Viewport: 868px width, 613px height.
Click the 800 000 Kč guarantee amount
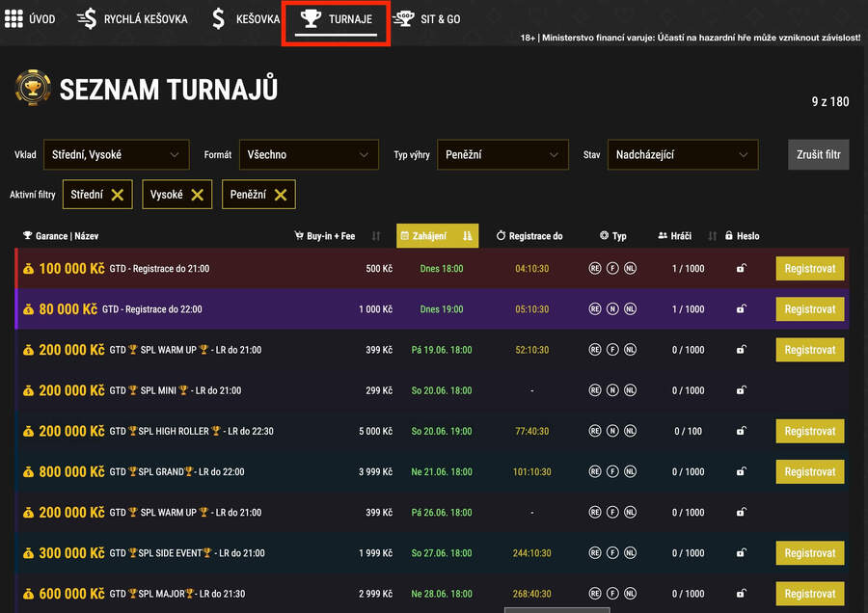[72, 472]
